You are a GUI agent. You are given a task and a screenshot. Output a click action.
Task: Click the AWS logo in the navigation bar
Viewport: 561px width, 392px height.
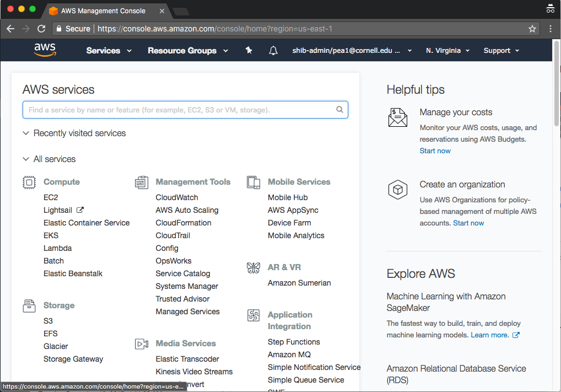45,50
